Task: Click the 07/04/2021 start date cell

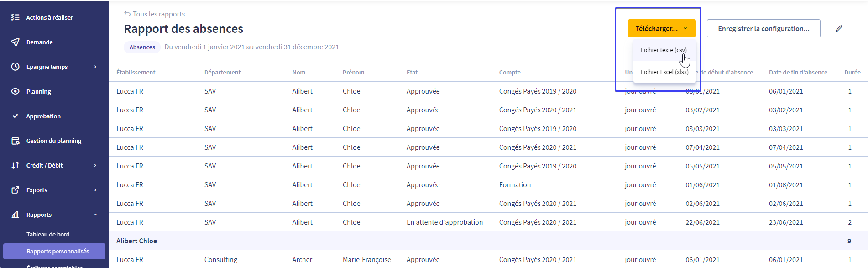Action: [702, 147]
